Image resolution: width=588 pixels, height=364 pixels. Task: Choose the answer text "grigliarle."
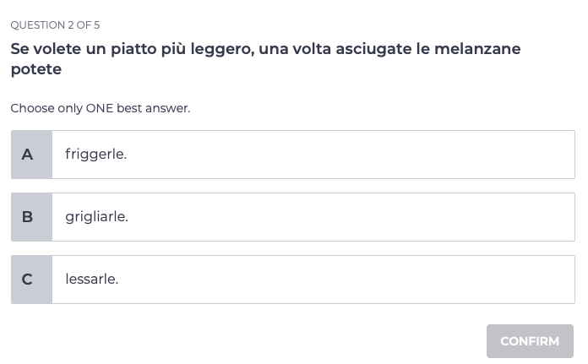[x=96, y=217]
